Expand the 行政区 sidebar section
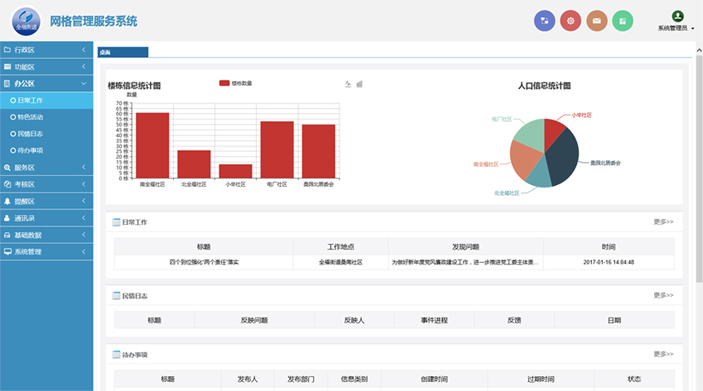The image size is (703, 391). 47,50
